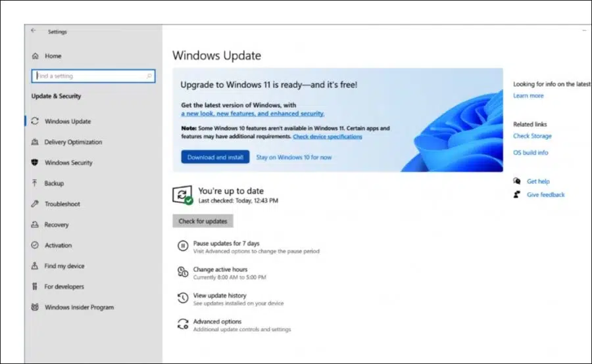The image size is (592, 364).
Task: Click the Troubleshoot wrench icon
Action: click(35, 204)
